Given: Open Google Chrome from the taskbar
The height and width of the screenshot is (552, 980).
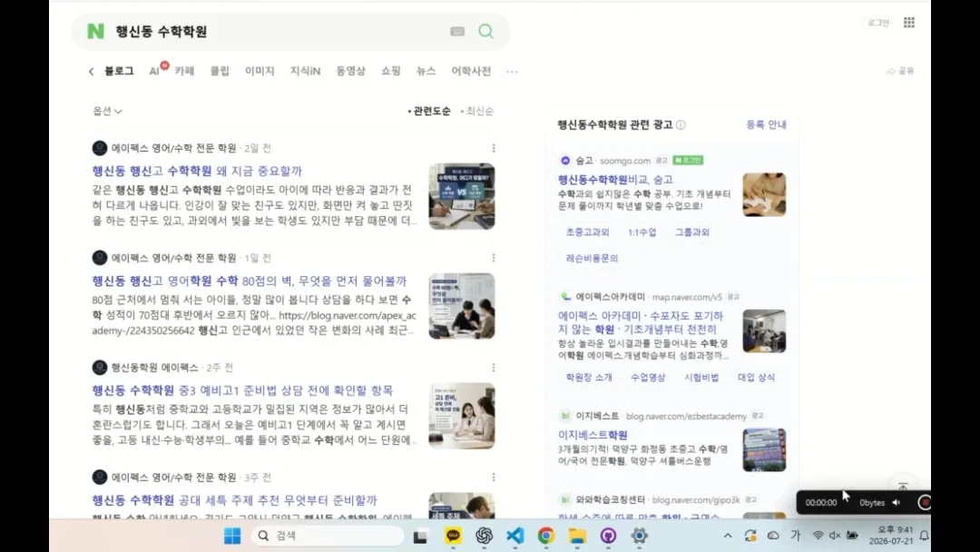Looking at the screenshot, I should [545, 536].
